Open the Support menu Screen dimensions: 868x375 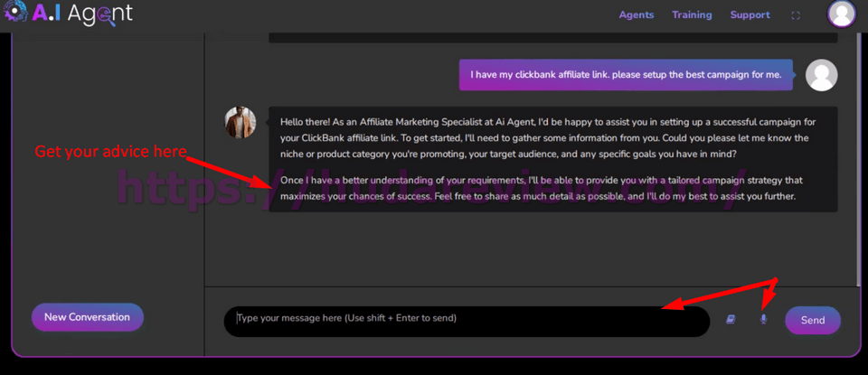(x=750, y=15)
